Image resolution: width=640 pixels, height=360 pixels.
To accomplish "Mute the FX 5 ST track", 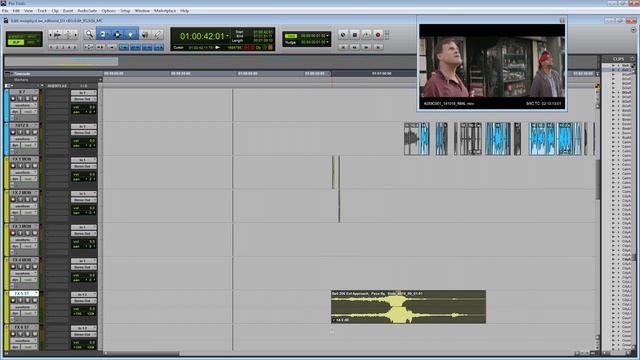I will click(x=35, y=300).
